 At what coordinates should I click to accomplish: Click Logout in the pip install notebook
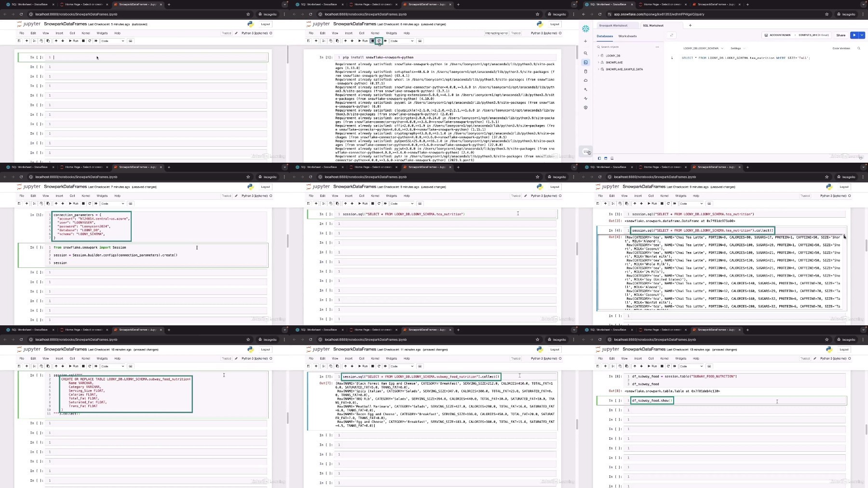click(x=555, y=24)
